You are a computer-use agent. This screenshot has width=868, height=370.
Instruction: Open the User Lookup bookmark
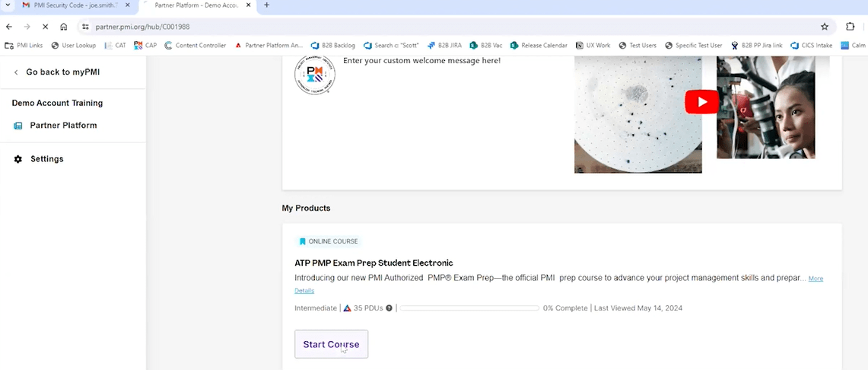pyautogui.click(x=74, y=46)
